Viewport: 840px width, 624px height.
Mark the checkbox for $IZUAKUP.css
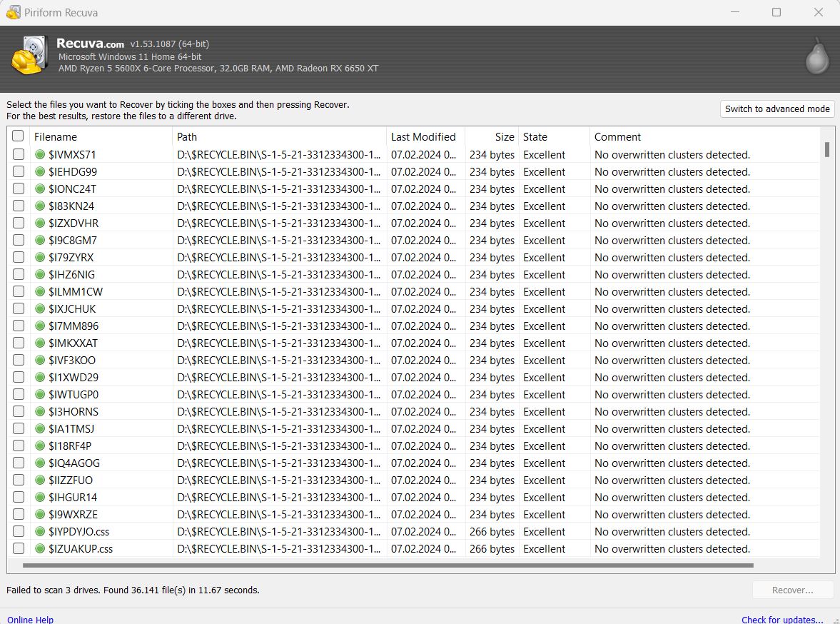click(x=19, y=548)
